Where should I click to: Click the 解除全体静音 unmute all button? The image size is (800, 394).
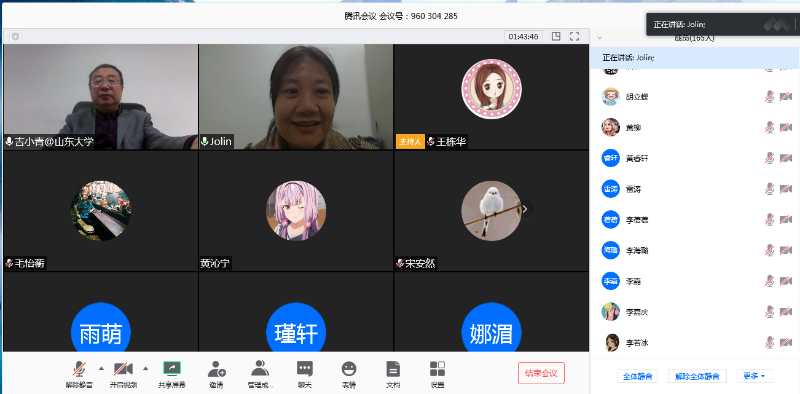coord(697,376)
